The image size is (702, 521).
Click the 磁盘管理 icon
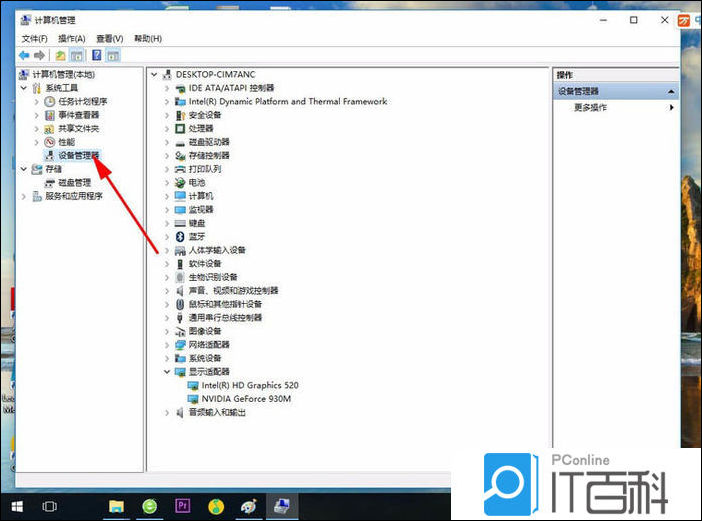pyautogui.click(x=50, y=183)
